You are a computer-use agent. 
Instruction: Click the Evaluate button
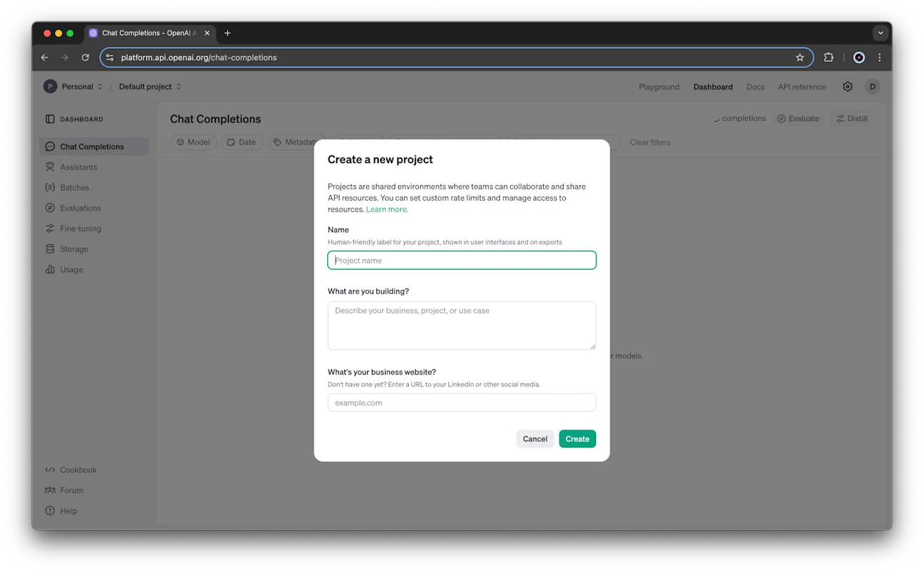pos(798,119)
